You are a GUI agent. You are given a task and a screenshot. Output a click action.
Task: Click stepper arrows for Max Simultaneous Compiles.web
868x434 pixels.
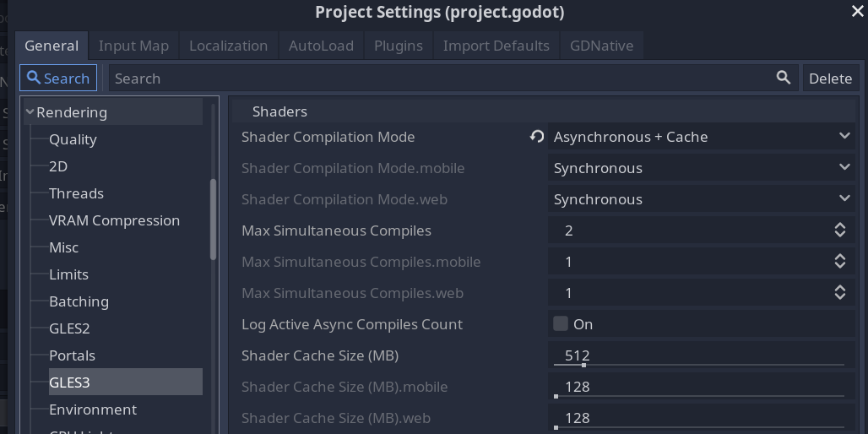tap(840, 292)
